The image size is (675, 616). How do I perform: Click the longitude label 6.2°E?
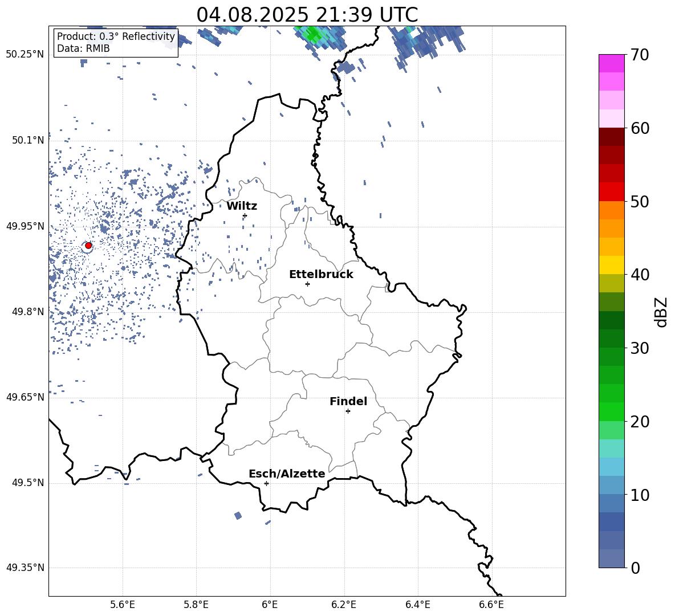tap(344, 605)
